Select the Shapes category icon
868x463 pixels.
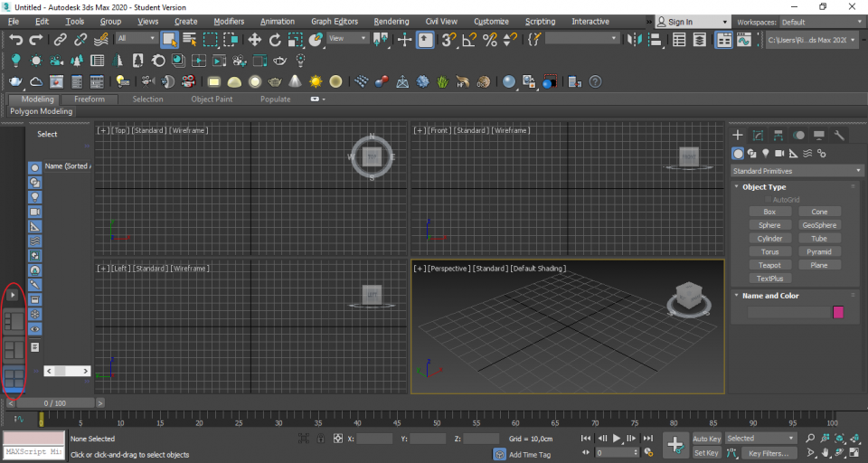click(751, 154)
